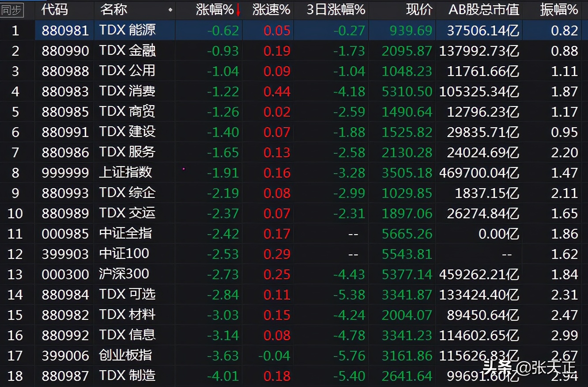Select the TDX 综企 row name

pyautogui.click(x=127, y=193)
